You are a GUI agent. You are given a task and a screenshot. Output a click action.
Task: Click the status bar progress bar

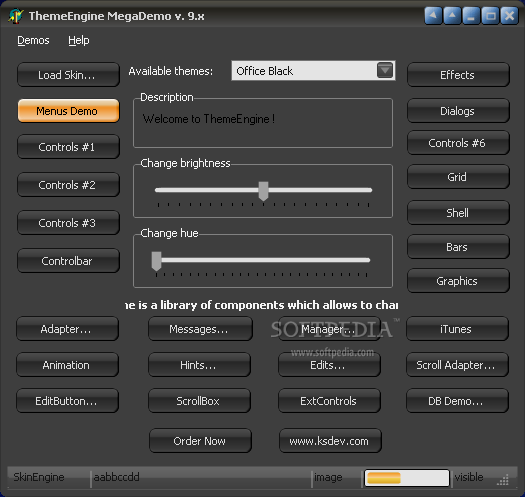[406, 478]
